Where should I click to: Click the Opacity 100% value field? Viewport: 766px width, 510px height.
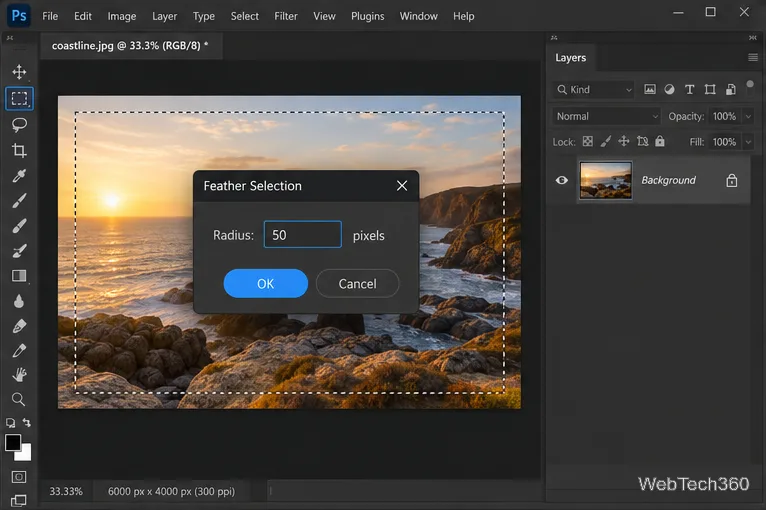coord(724,116)
